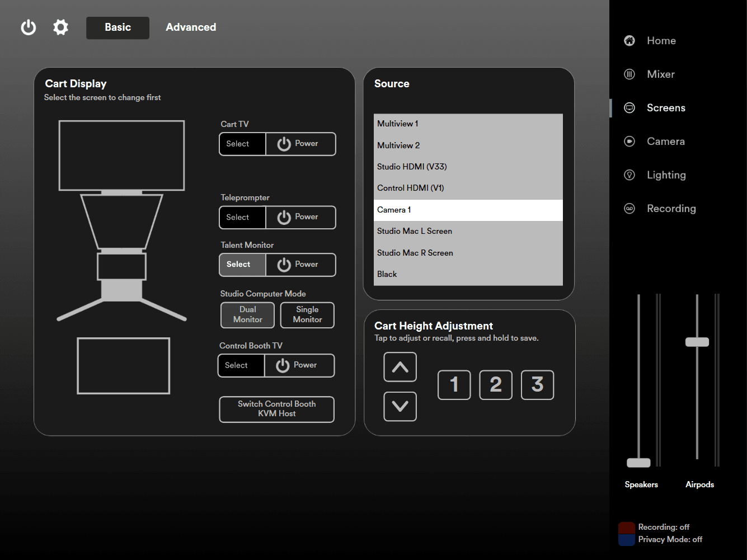Recall cart height preset 1

[454, 385]
